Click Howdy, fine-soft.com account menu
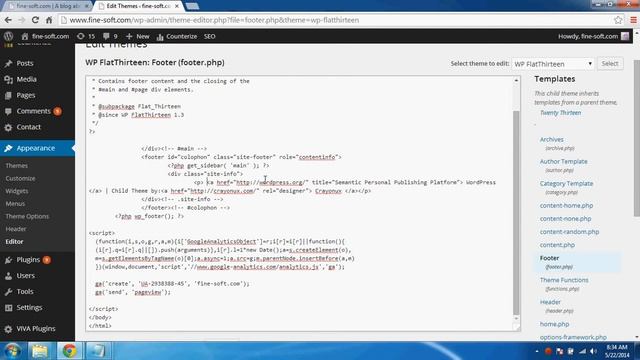 pos(588,36)
